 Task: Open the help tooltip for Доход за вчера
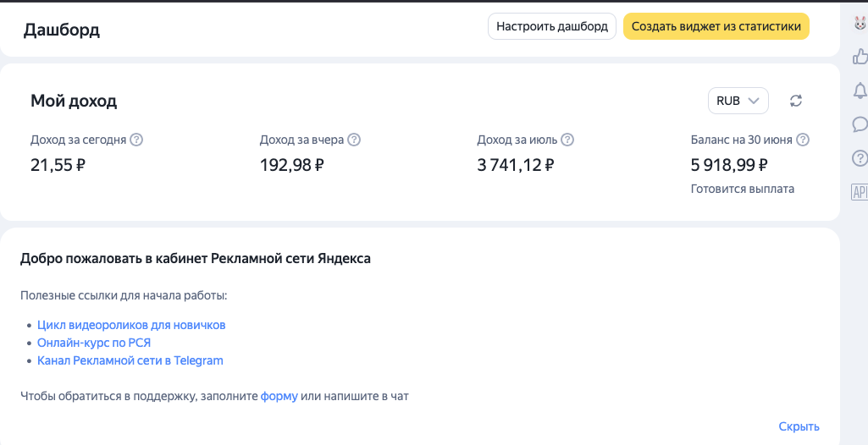(354, 140)
